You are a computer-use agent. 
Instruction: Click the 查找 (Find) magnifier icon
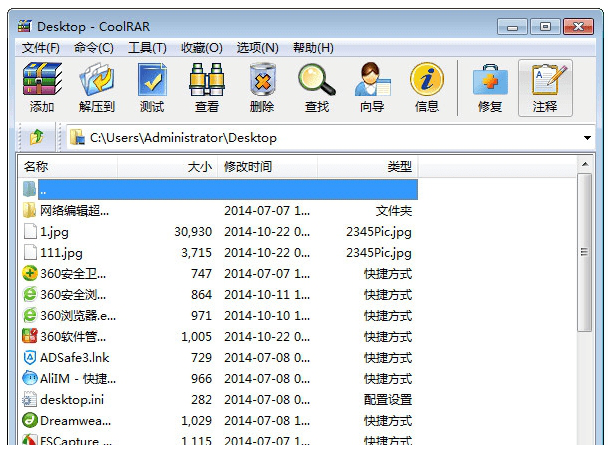pos(317,88)
